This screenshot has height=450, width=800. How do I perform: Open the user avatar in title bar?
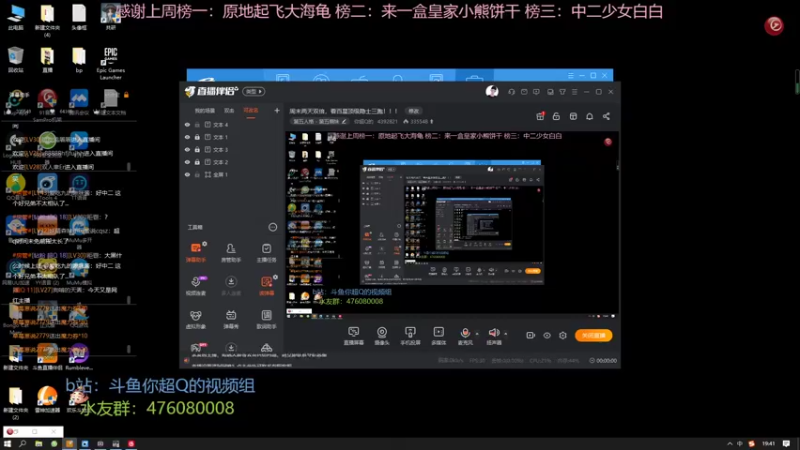point(492,91)
